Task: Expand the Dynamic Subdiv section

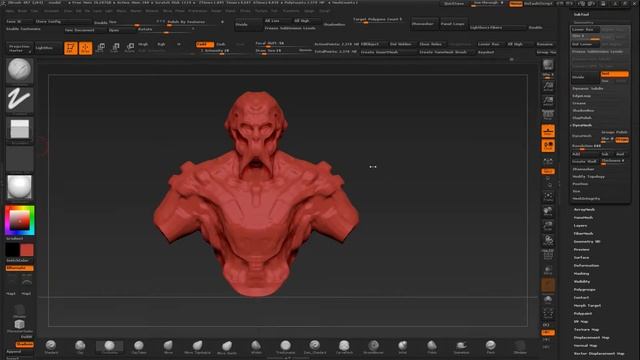Action: [588, 88]
